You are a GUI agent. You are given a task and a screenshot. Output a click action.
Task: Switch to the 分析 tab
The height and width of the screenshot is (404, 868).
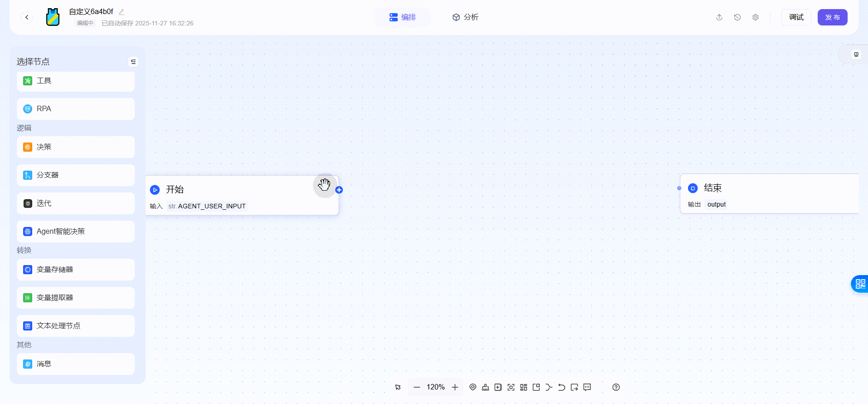(465, 17)
